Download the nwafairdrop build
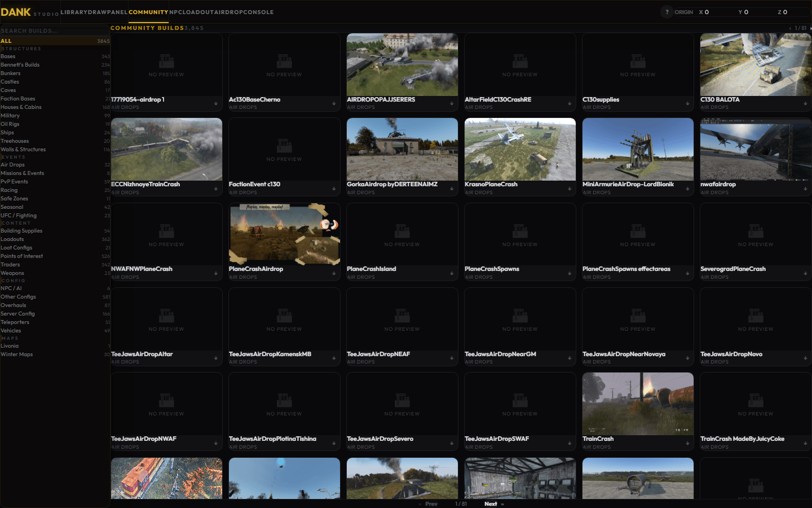The height and width of the screenshot is (508, 812). click(x=805, y=189)
